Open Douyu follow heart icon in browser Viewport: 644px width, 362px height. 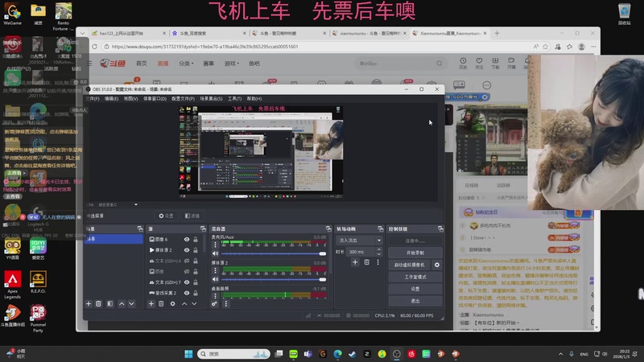point(479,63)
